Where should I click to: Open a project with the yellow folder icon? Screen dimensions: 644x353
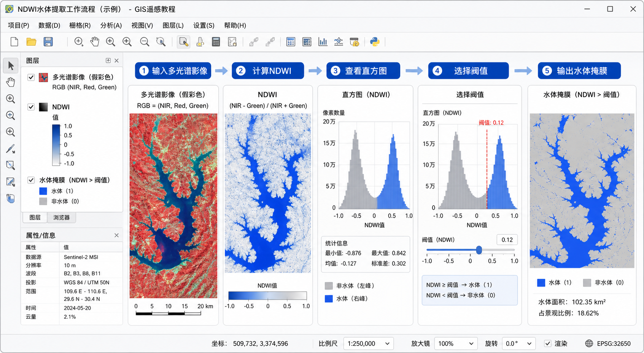click(31, 42)
